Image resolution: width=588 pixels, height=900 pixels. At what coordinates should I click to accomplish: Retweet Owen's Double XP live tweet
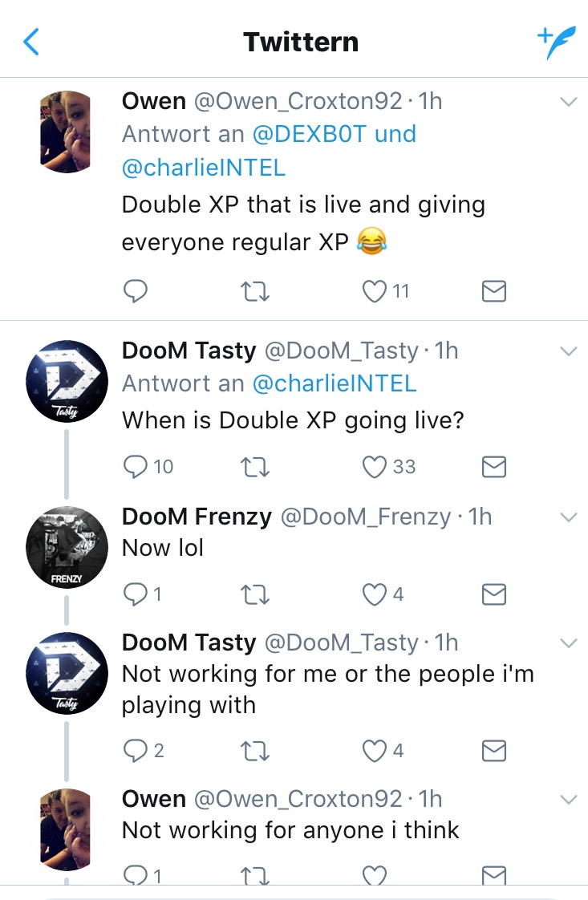tap(254, 292)
